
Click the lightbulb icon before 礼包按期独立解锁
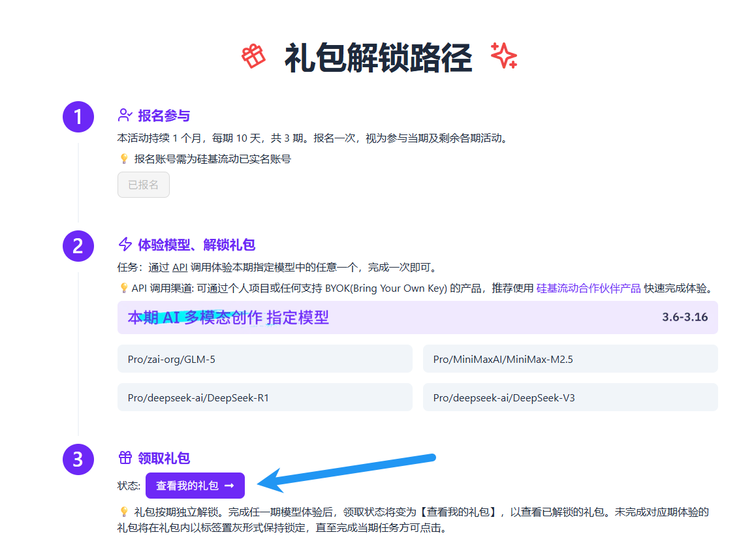click(124, 512)
